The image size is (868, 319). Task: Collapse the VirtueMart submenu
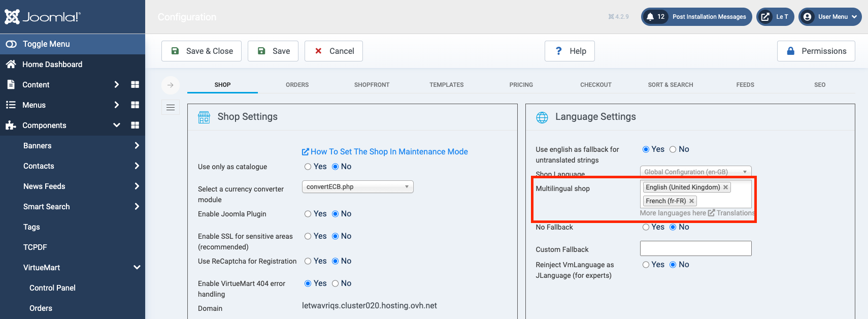137,268
